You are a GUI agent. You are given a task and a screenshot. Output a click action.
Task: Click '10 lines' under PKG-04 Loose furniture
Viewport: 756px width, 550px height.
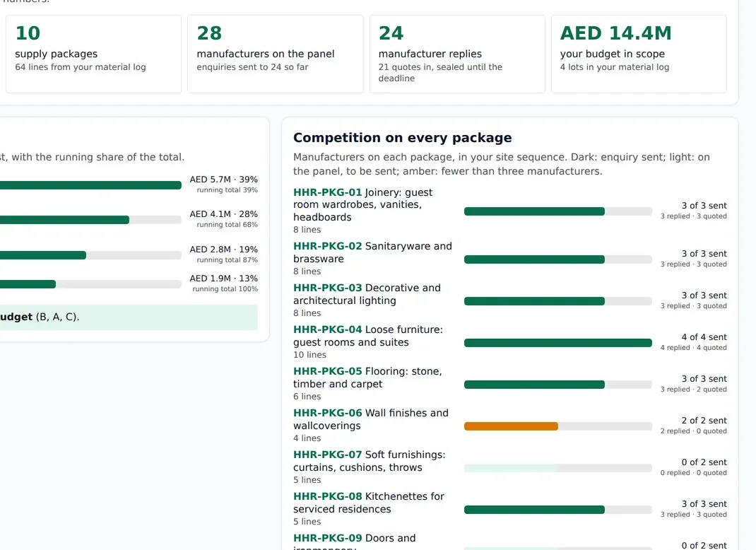point(309,355)
